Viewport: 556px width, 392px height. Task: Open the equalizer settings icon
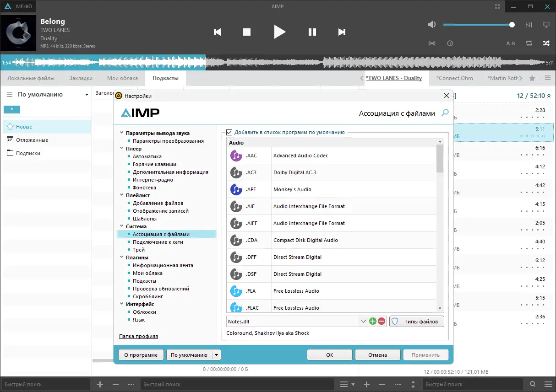coord(529,25)
